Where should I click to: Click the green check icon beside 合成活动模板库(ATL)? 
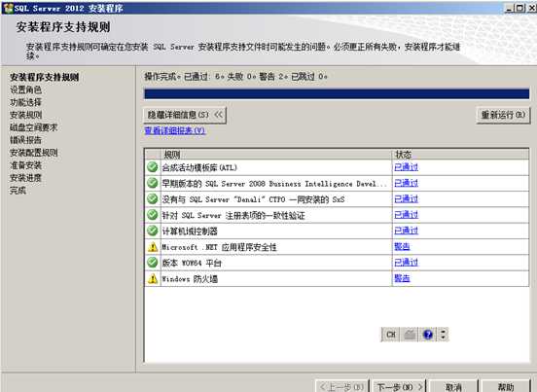pyautogui.click(x=153, y=167)
